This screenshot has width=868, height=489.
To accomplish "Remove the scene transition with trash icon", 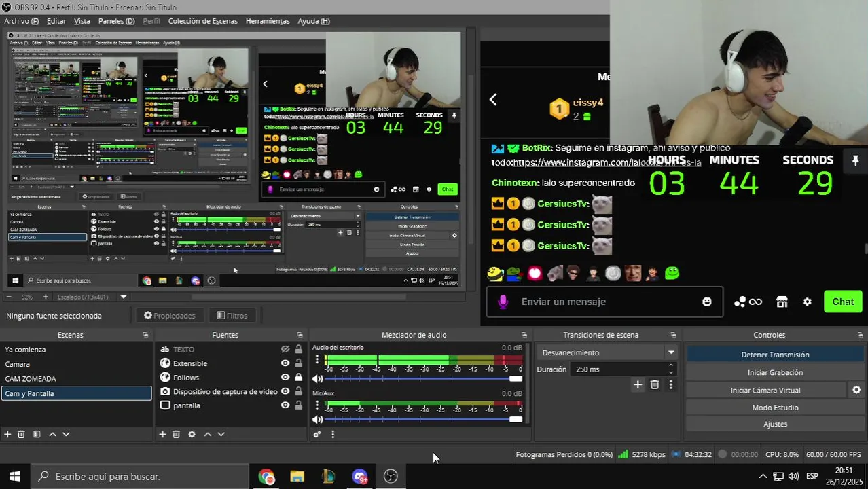I will click(x=655, y=384).
